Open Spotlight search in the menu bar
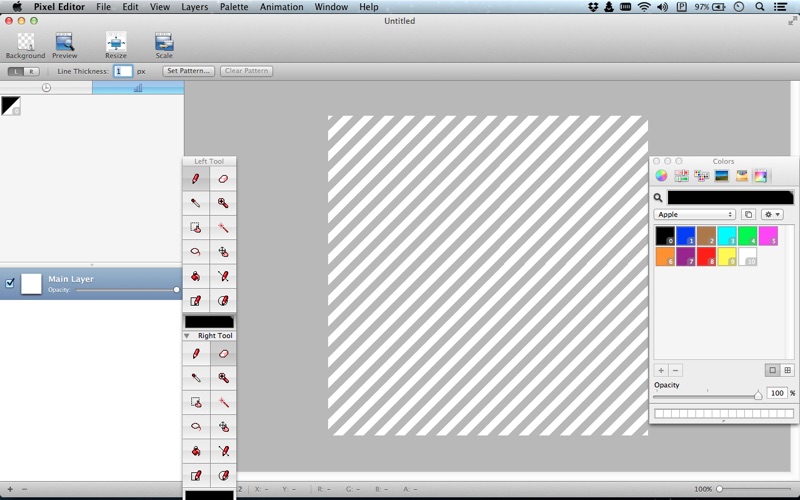800x500 pixels. pyautogui.click(x=760, y=7)
